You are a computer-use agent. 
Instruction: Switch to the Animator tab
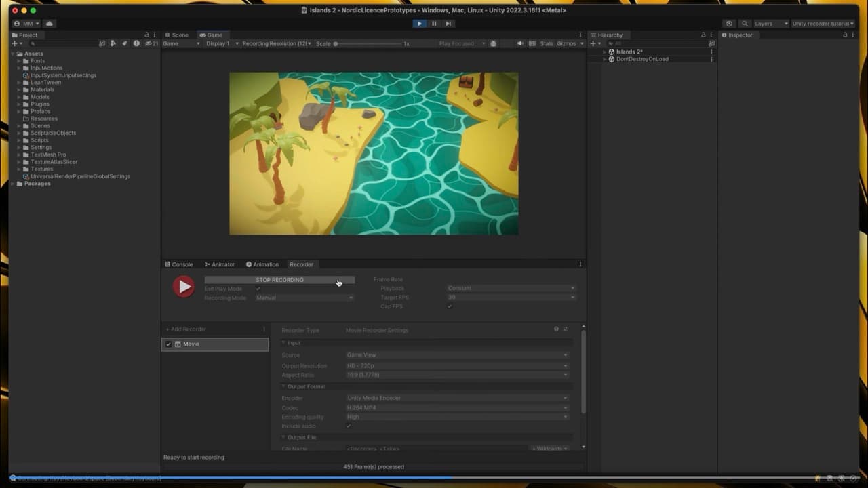220,264
